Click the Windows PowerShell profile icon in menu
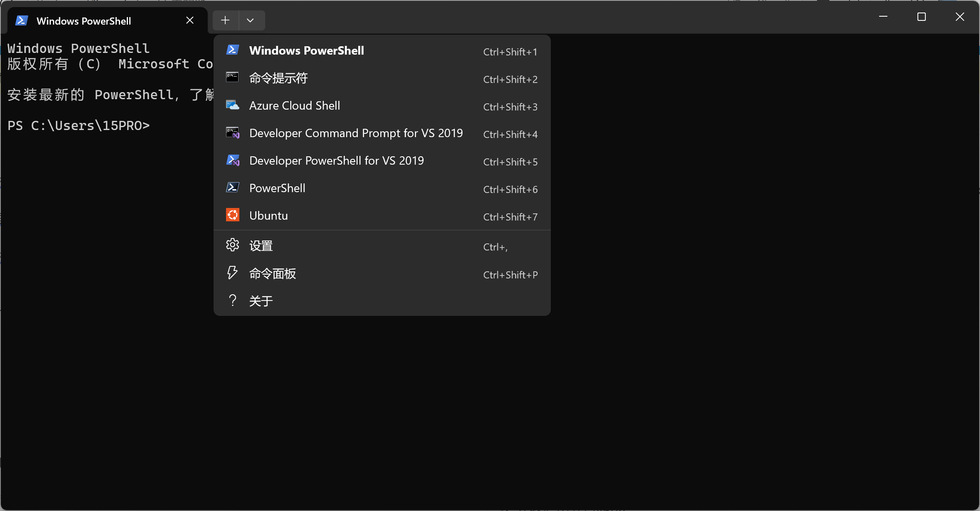This screenshot has height=511, width=980. pyautogui.click(x=232, y=50)
